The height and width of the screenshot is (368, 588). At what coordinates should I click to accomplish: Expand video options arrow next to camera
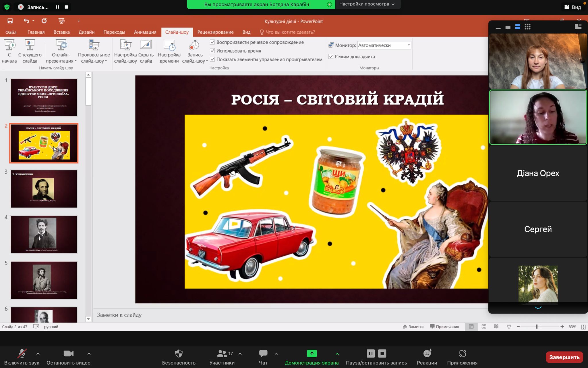89,354
